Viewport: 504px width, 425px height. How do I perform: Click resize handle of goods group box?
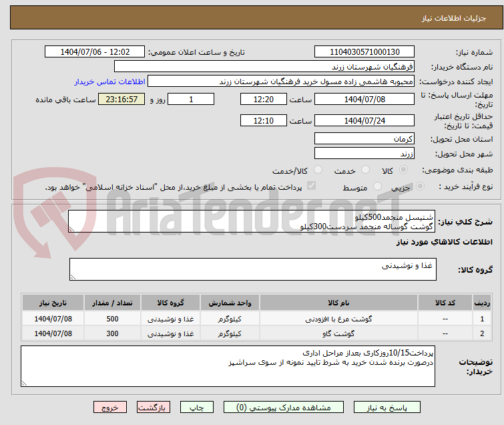[x=73, y=277]
